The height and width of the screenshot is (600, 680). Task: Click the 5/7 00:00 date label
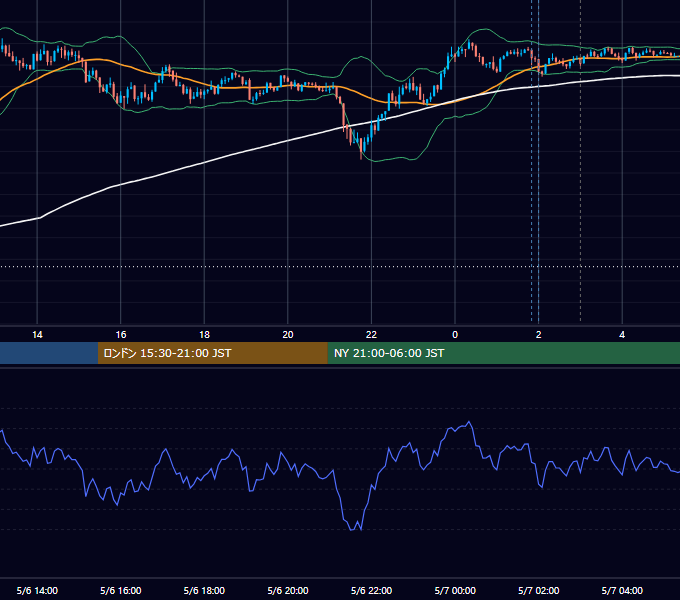(x=455, y=590)
